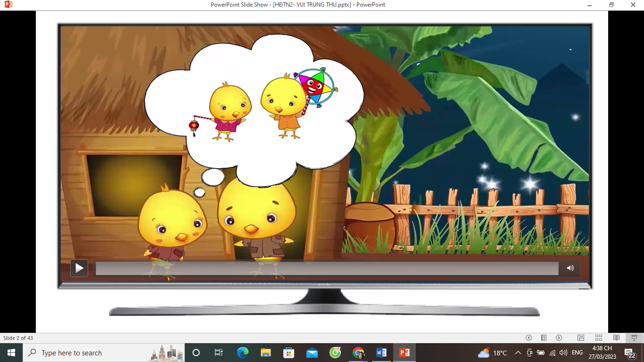This screenshot has width=644, height=362.
Task: Click the Windows search box
Action: tap(90, 353)
